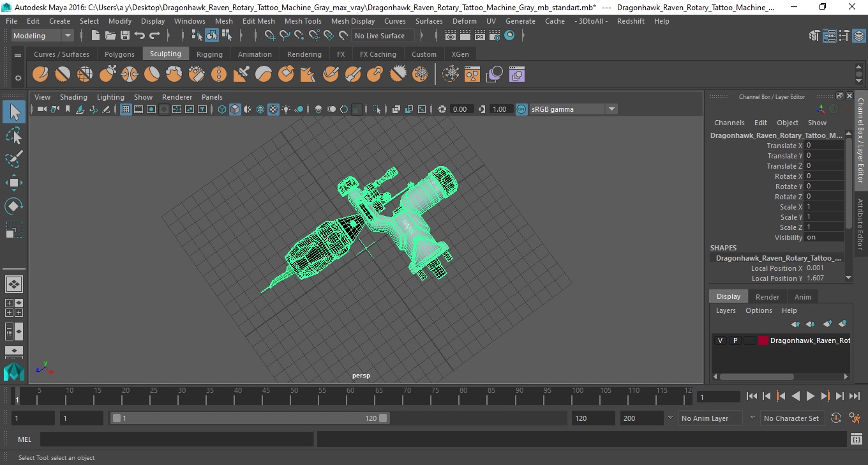Select the Freeze sculpt tool
The width and height of the screenshot is (868, 465).
[420, 75]
